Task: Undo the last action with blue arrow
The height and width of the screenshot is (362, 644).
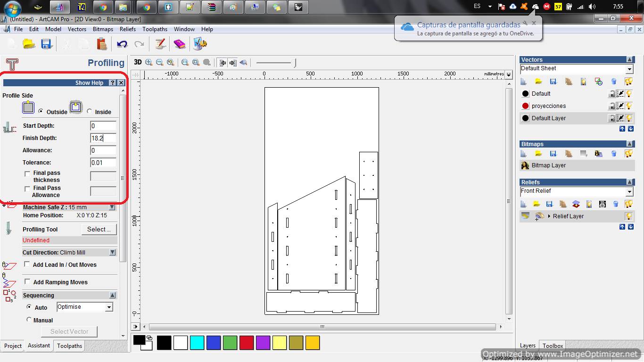Action: (x=122, y=44)
